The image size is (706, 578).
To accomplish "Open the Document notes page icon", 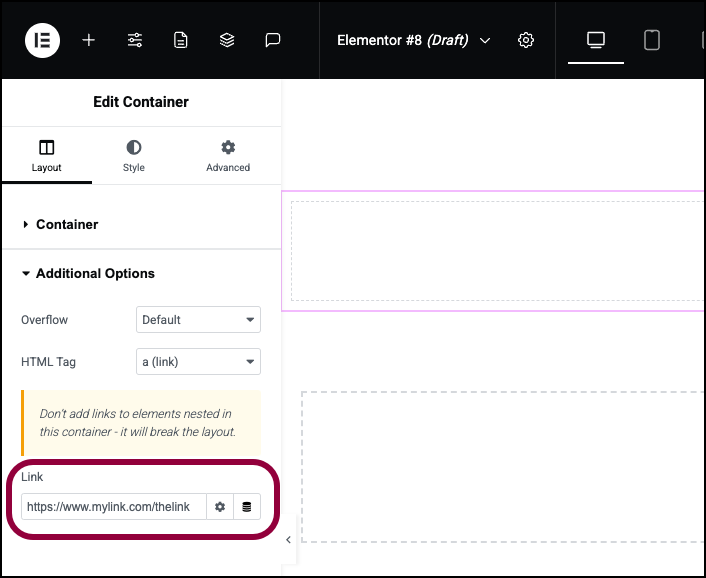I will (181, 41).
